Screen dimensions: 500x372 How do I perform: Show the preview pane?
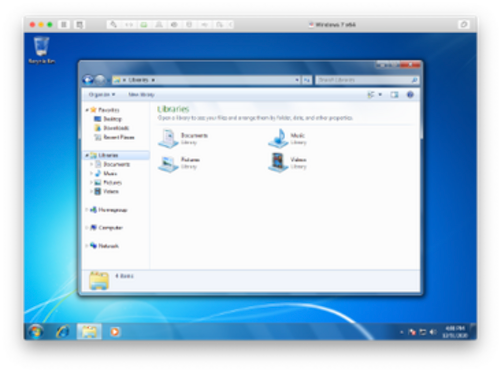[x=394, y=95]
